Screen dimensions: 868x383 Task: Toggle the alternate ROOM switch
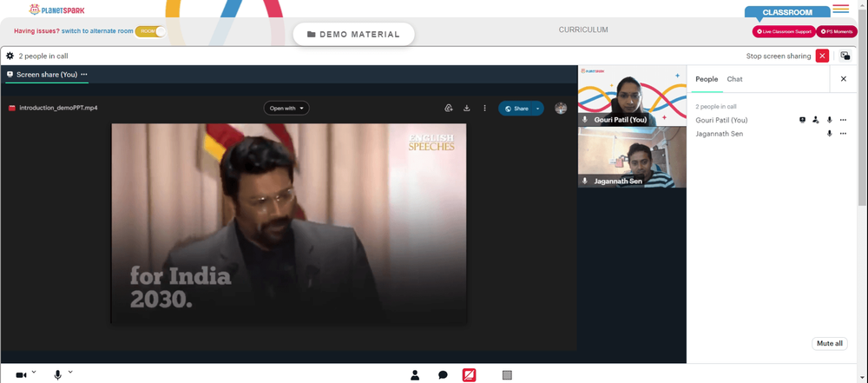point(150,31)
